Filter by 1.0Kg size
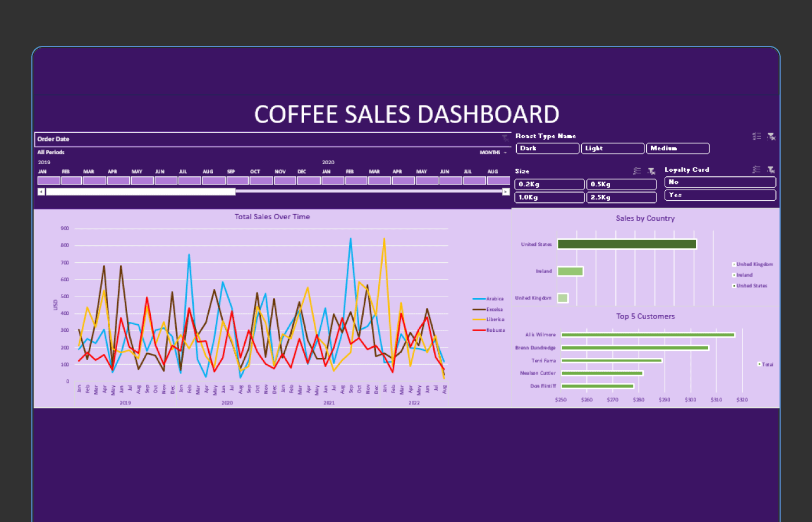Image resolution: width=812 pixels, height=522 pixels. point(549,197)
